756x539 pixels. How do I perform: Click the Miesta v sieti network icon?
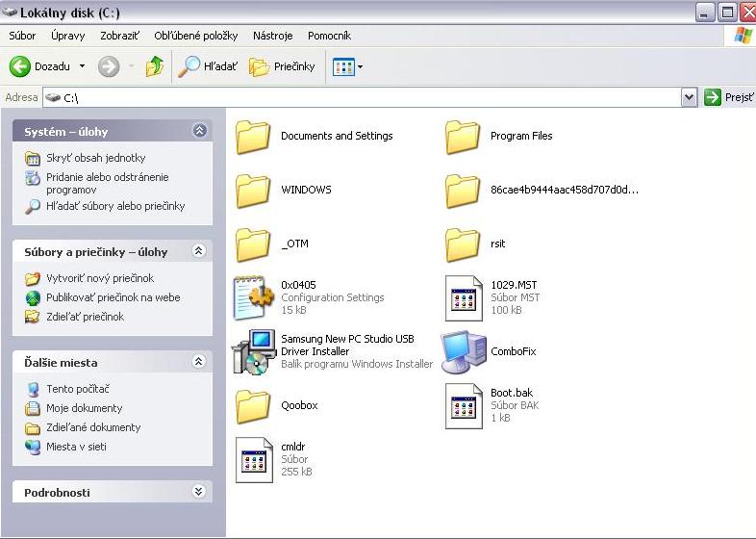(x=33, y=447)
